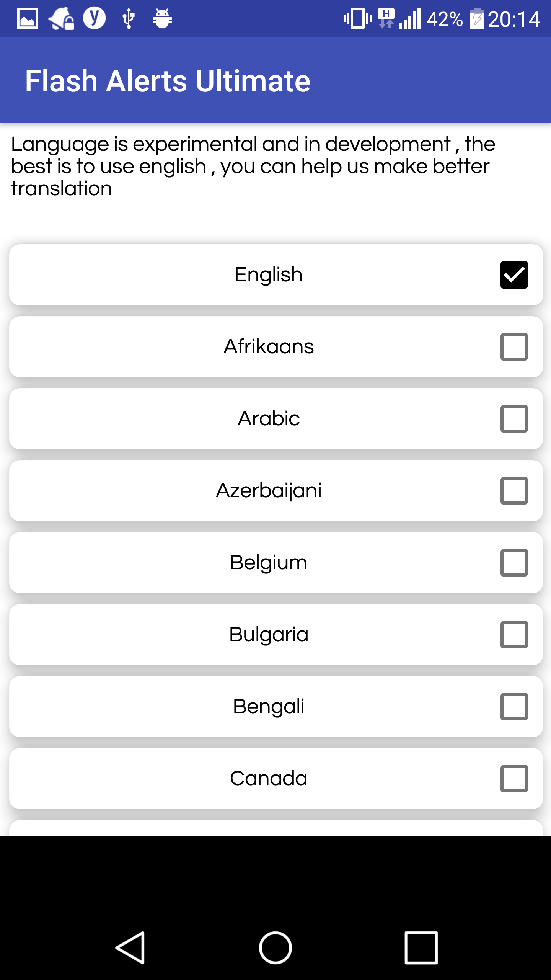Tap the language experimental notice text
Image resolution: width=551 pixels, height=980 pixels.
(253, 166)
